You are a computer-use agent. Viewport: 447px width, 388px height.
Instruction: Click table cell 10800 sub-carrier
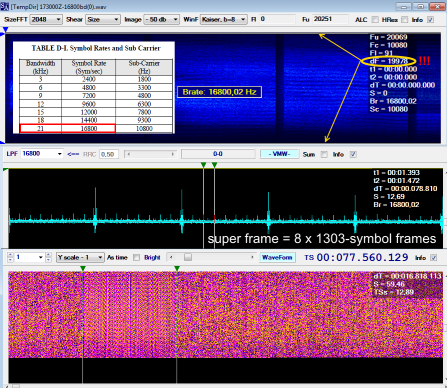coord(144,129)
